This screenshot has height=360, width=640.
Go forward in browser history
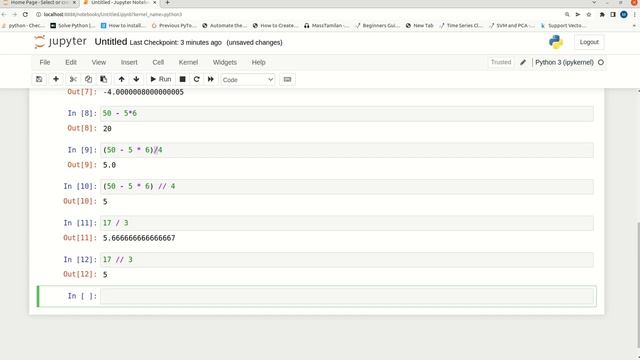pyautogui.click(x=15, y=14)
